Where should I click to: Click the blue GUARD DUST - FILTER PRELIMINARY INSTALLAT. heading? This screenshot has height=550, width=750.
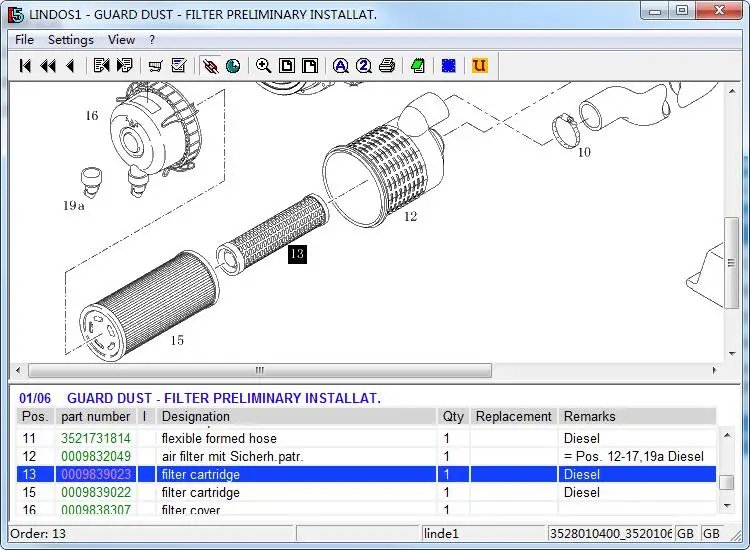click(224, 398)
